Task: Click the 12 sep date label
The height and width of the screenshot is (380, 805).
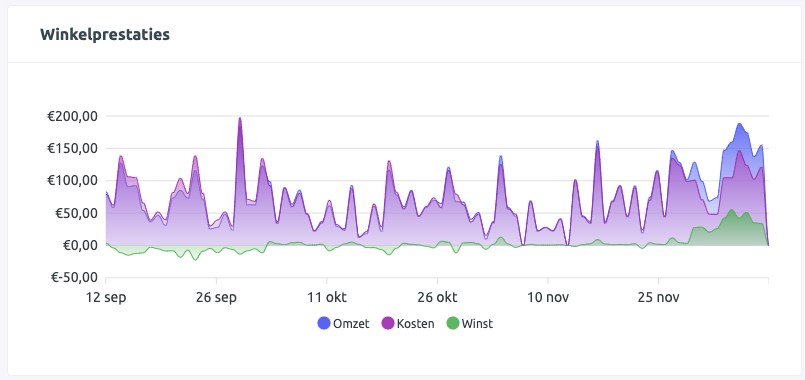Action: pos(106,298)
